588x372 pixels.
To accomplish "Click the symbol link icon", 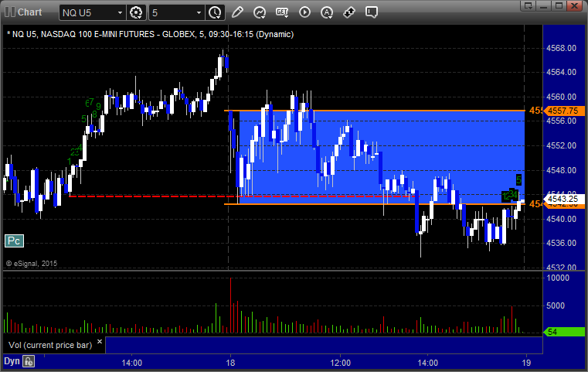I will 349,12.
